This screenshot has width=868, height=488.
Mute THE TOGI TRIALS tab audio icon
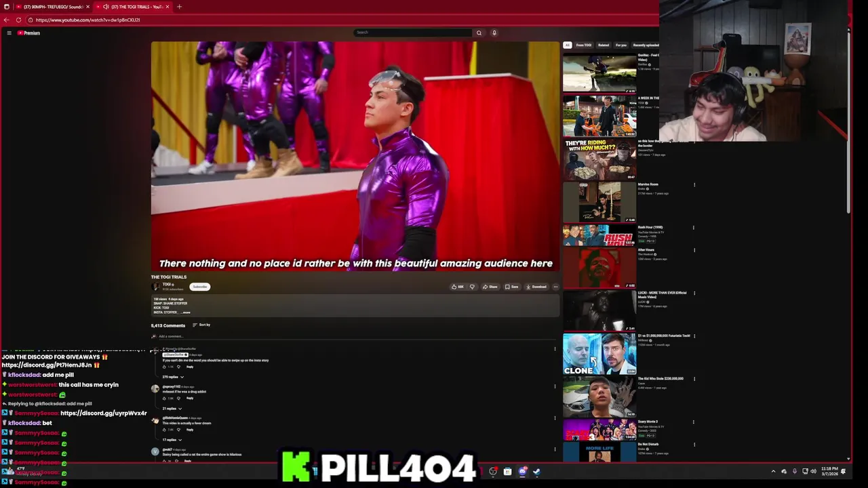pos(106,7)
